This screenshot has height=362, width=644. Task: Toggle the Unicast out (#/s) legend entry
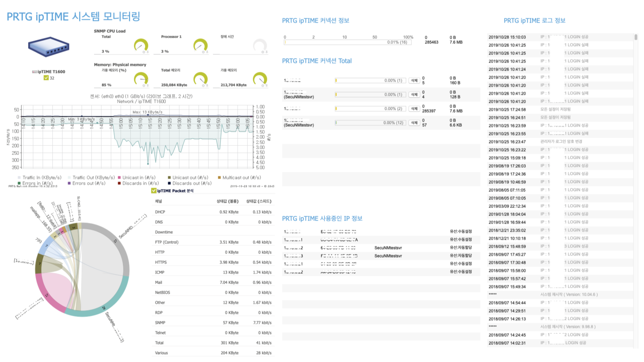point(188,177)
